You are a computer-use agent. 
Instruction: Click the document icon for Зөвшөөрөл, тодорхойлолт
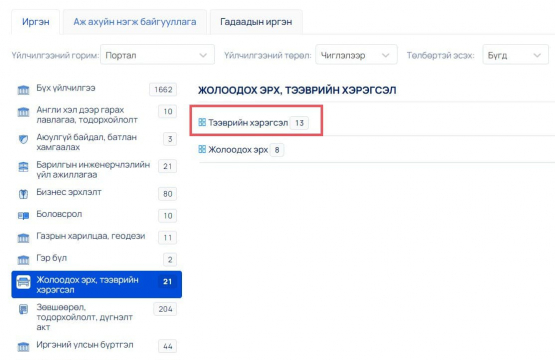(x=23, y=309)
